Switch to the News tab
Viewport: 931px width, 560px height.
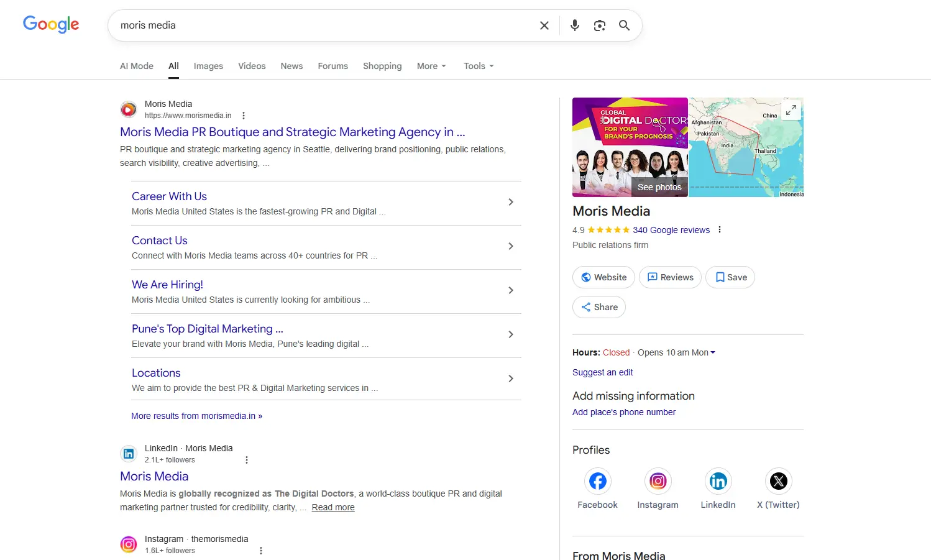291,66
